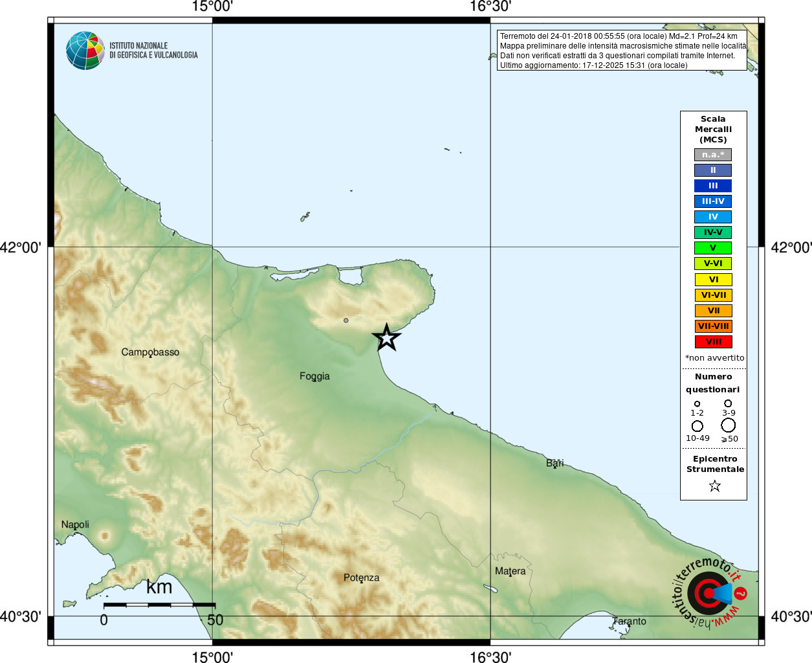Select the green V intensity swatch
Viewport: 812px width, 663px height.
[x=713, y=248]
